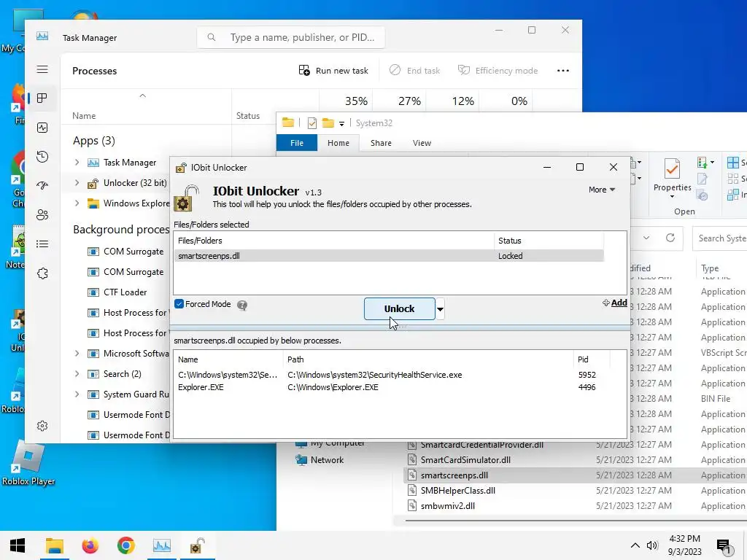Select Roblox Player desktop shortcut
The image size is (747, 560).
pyautogui.click(x=28, y=463)
